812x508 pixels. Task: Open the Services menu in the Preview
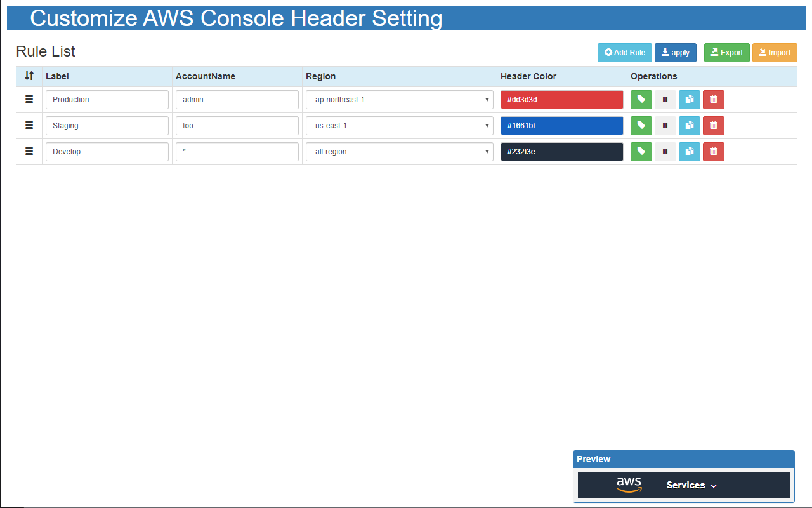point(691,485)
